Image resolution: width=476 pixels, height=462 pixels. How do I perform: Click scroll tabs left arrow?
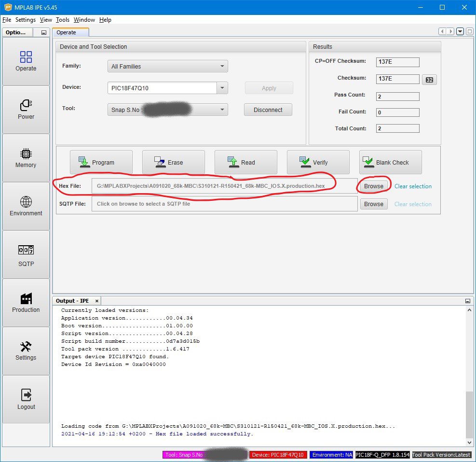coord(442,31)
